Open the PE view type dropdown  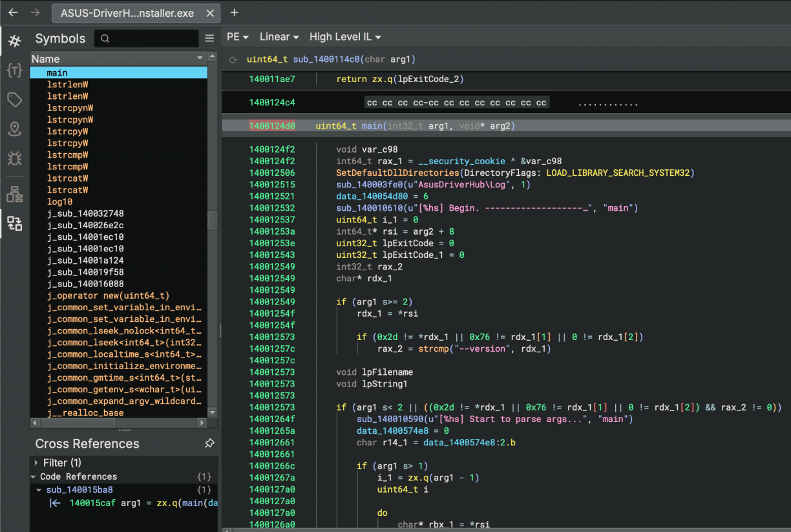point(237,37)
